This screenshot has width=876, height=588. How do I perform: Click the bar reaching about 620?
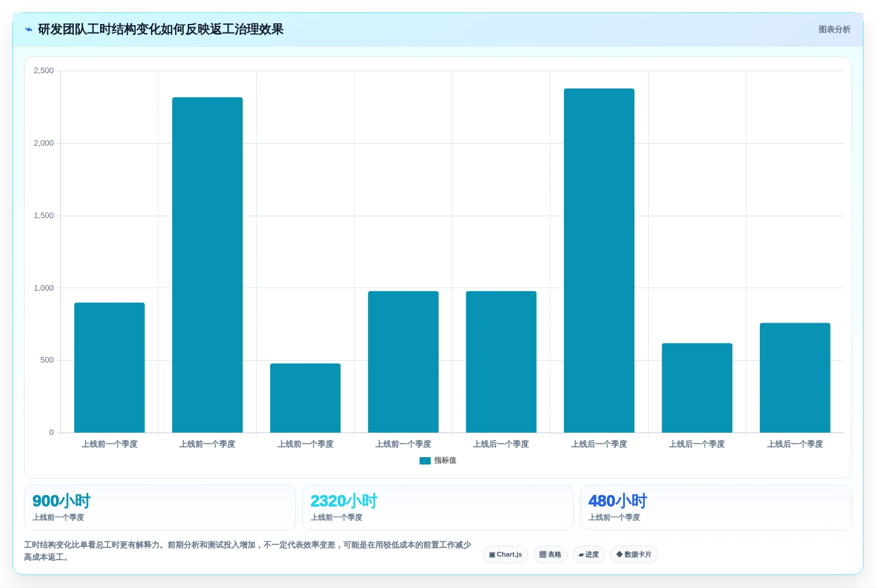pos(697,388)
